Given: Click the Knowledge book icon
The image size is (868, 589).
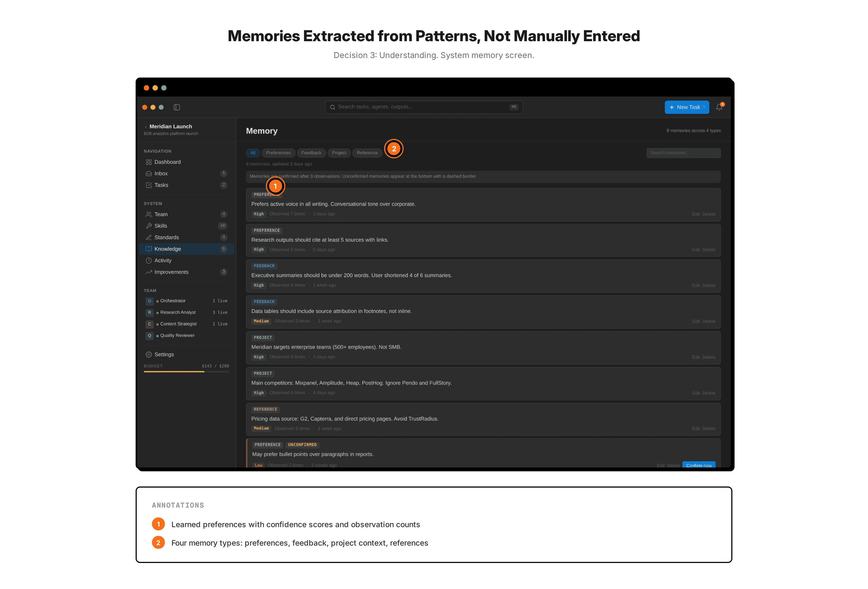Looking at the screenshot, I should (x=149, y=249).
